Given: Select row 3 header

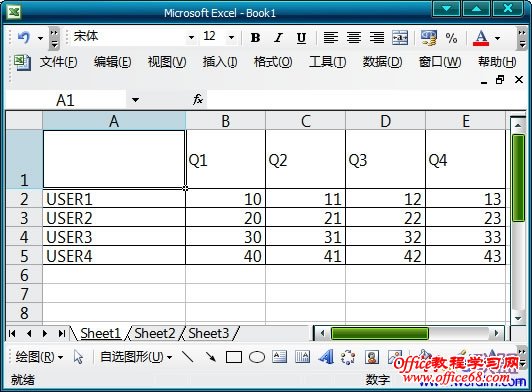Looking at the screenshot, I should click(x=24, y=218).
